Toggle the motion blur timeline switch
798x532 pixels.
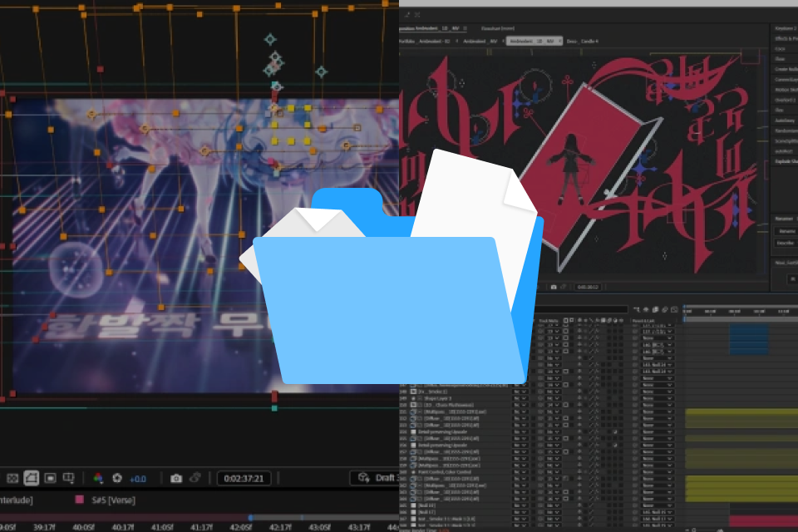(665, 309)
